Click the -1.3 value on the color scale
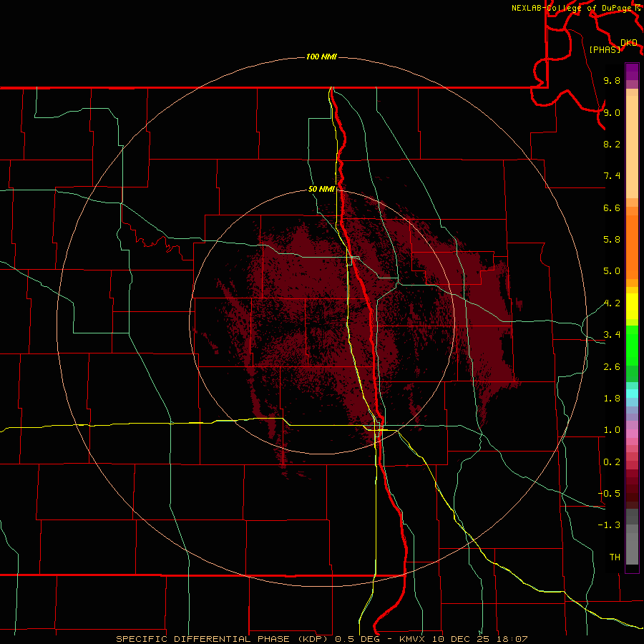Viewport: 644px width, 644px height. tap(609, 525)
